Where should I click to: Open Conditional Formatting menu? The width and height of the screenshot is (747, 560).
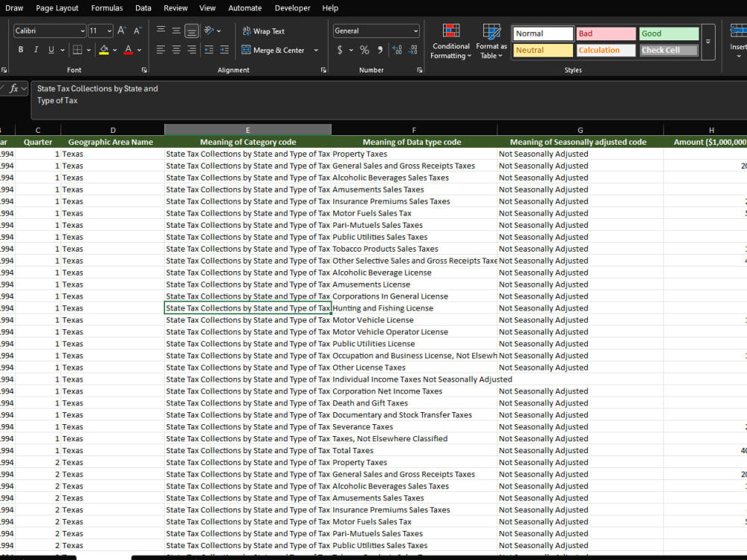(x=450, y=41)
